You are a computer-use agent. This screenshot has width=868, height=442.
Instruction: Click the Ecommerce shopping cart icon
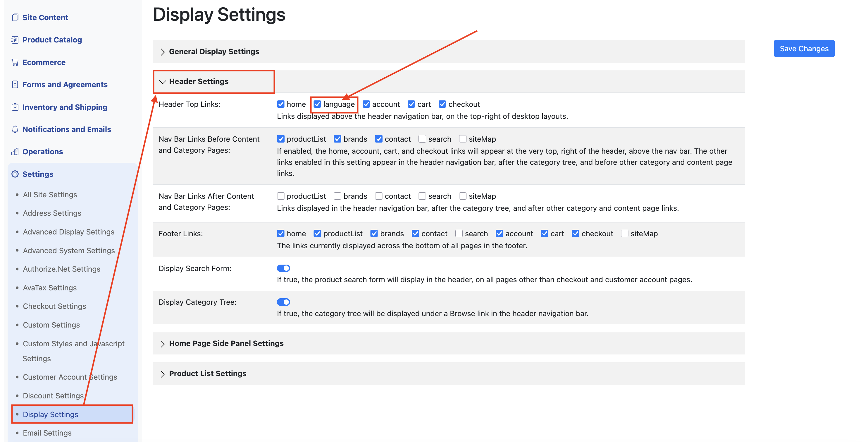(15, 62)
